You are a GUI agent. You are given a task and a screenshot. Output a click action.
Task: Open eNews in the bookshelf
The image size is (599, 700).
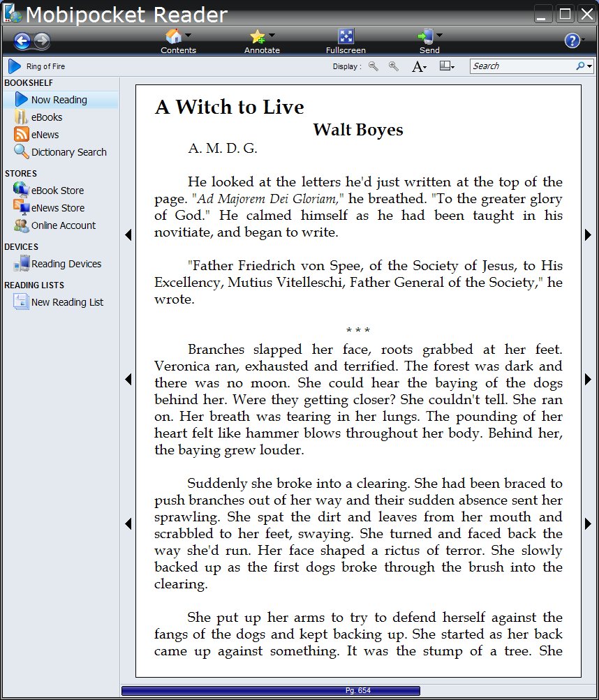[x=45, y=135]
